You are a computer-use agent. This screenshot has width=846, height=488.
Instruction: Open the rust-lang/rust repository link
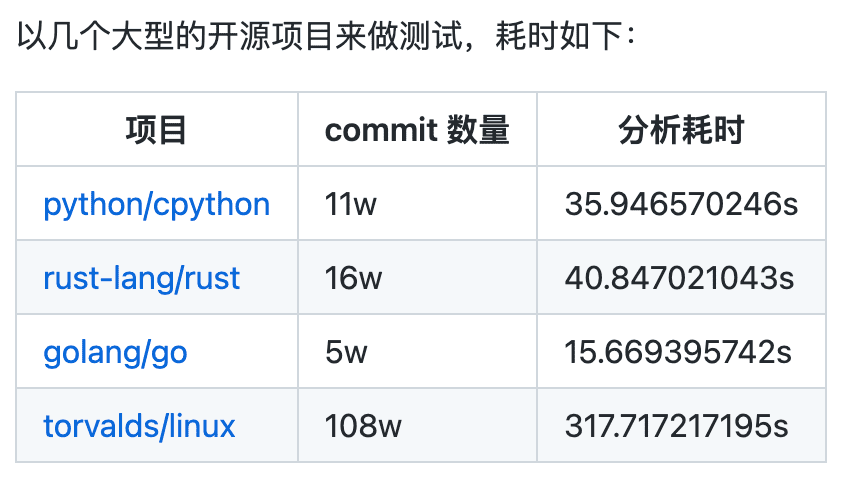click(x=141, y=279)
